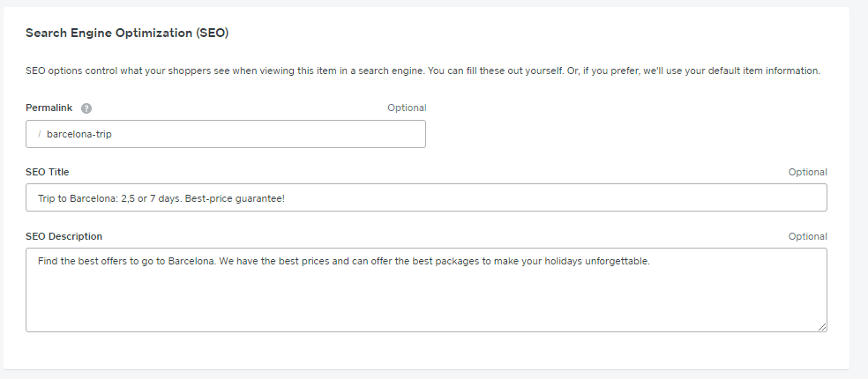The width and height of the screenshot is (868, 379).
Task: Click Optional hint beside SEO Description
Action: [808, 236]
